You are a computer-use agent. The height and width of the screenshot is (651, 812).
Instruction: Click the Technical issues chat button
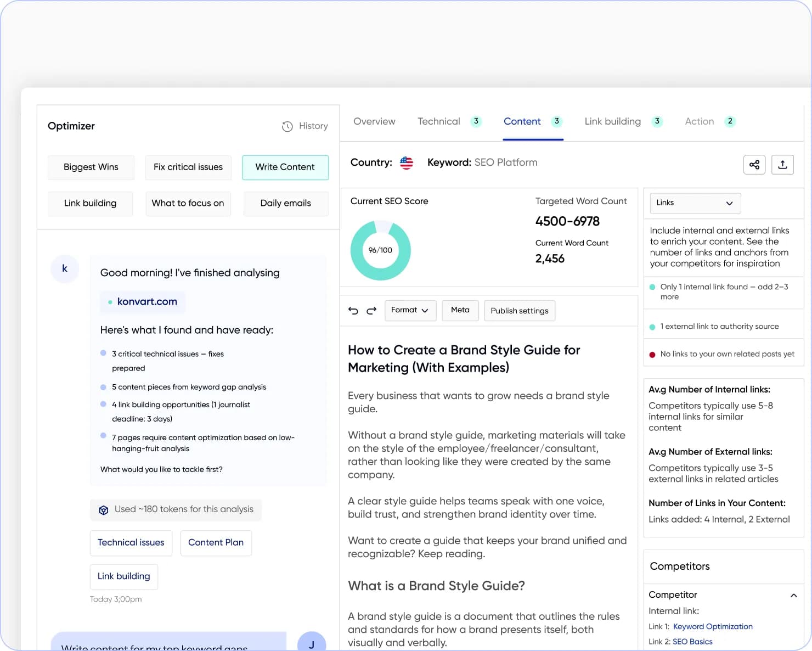(x=131, y=543)
